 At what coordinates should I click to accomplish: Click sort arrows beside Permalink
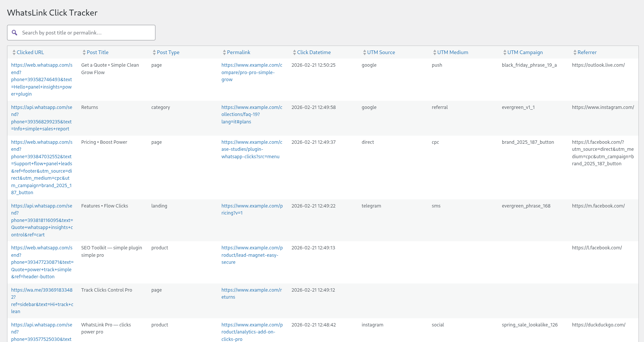point(224,53)
